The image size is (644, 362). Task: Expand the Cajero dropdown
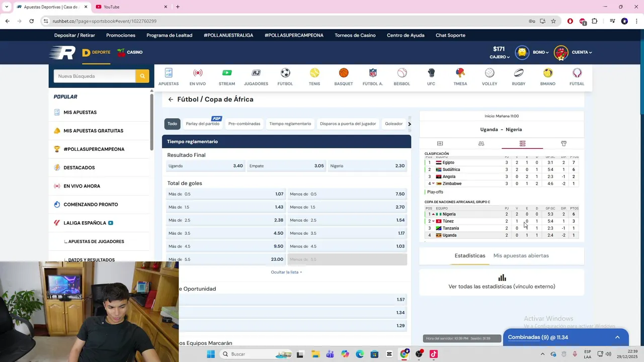point(500,57)
